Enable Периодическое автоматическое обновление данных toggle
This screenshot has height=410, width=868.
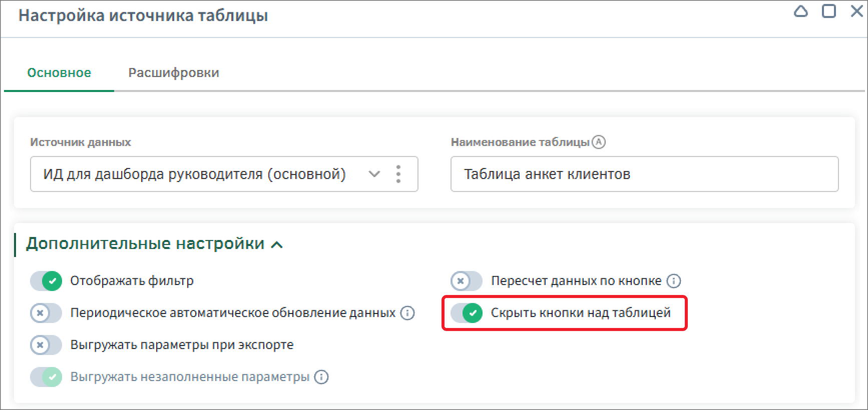tap(46, 313)
